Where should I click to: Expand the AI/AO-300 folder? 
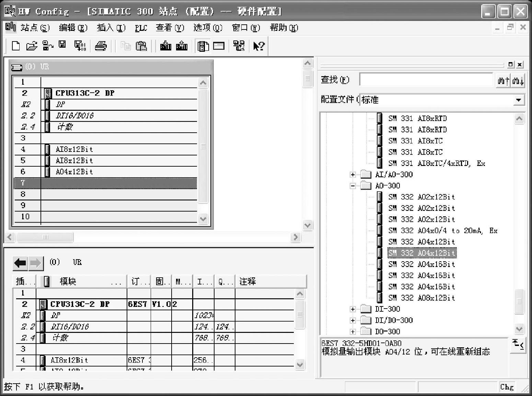[x=352, y=175]
